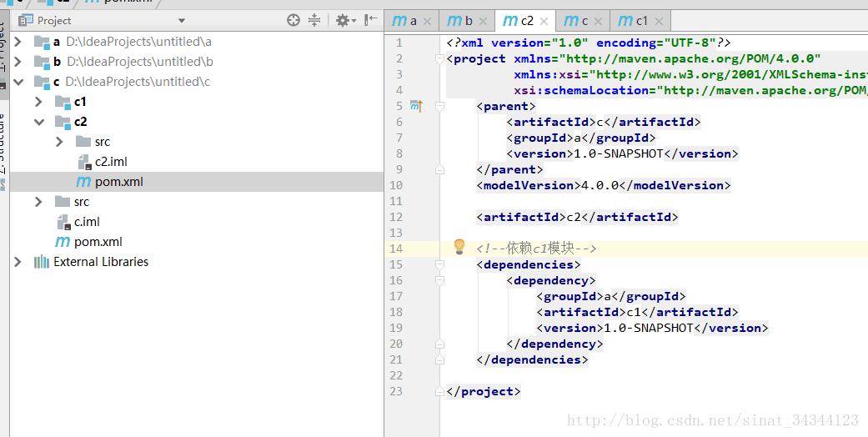The width and height of the screenshot is (868, 437).
Task: Click the collapse all icon in Project panel
Action: [314, 21]
